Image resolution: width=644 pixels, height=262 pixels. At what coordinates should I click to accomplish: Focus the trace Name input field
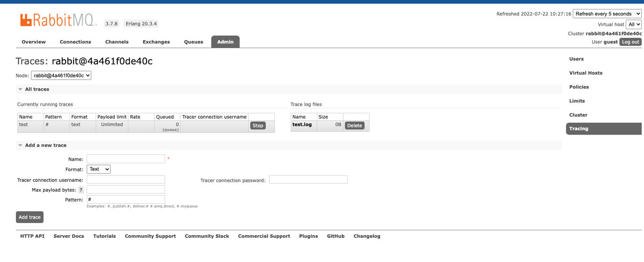coord(126,159)
